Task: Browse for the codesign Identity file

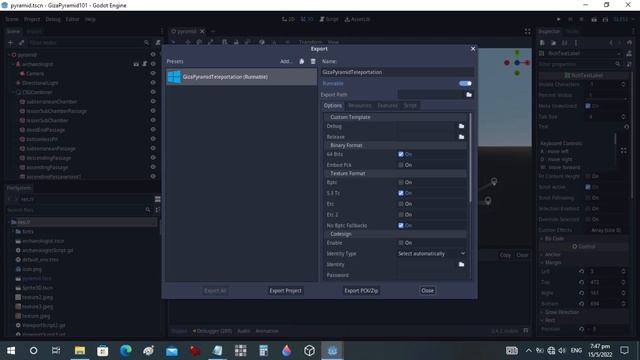Action: click(x=461, y=264)
